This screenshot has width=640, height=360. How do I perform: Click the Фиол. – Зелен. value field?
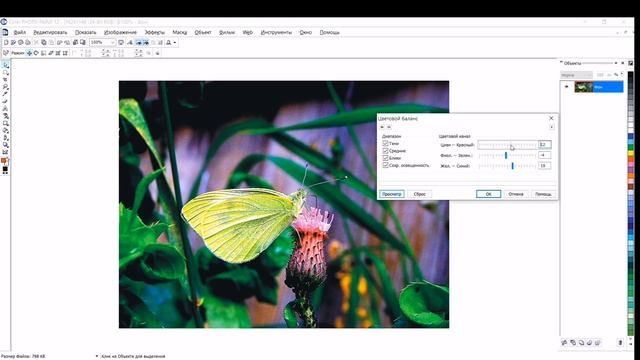click(544, 155)
